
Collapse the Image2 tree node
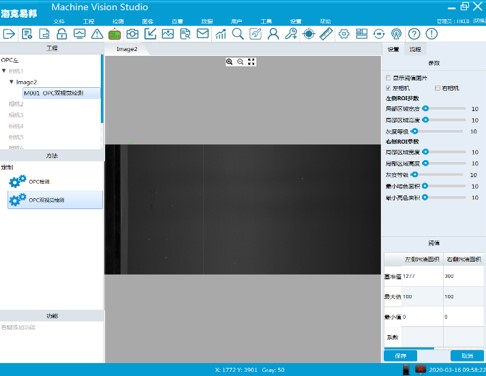point(11,82)
